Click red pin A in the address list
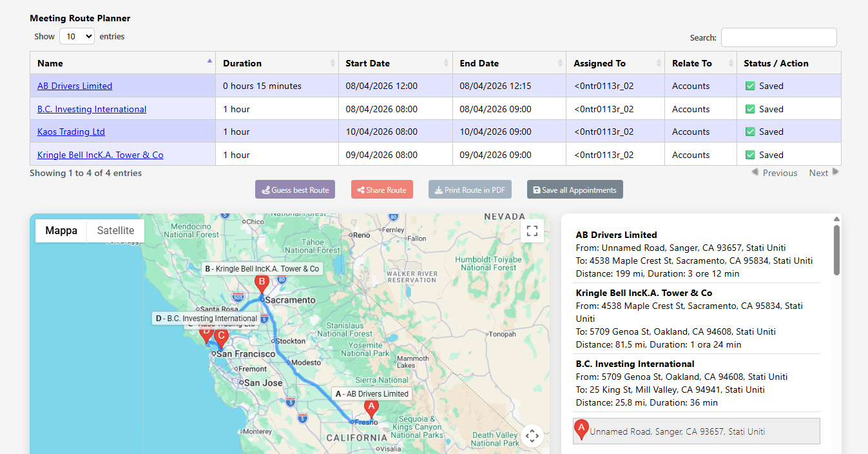 tap(581, 429)
